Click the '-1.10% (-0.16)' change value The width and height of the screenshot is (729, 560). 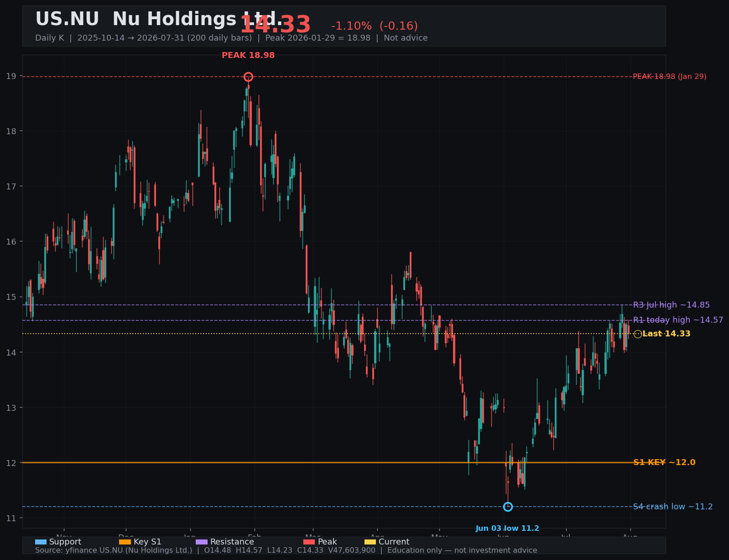375,26
